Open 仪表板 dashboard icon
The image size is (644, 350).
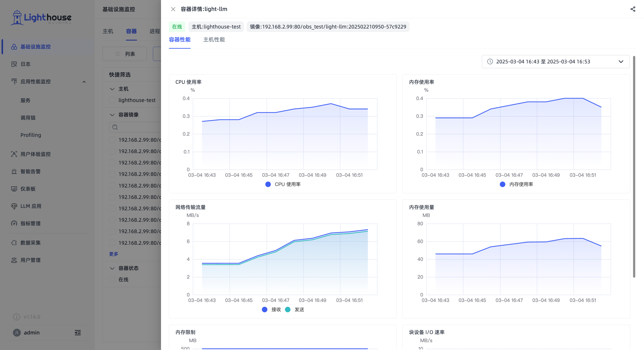pyautogui.click(x=14, y=189)
